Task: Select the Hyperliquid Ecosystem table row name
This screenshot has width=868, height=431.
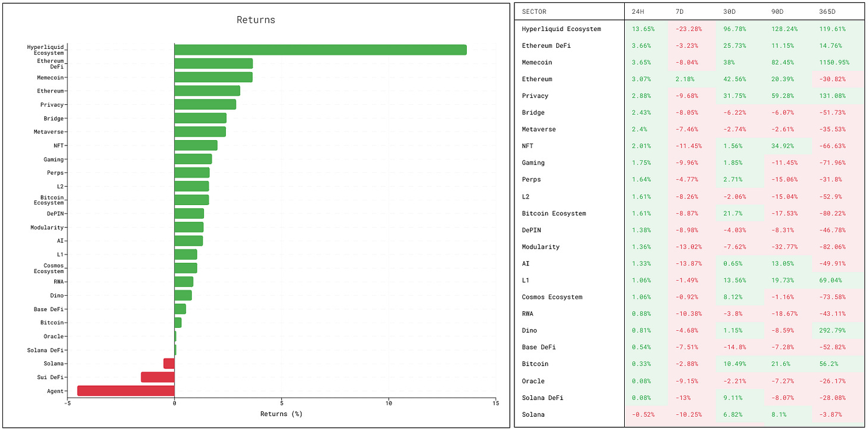Action: [x=561, y=29]
